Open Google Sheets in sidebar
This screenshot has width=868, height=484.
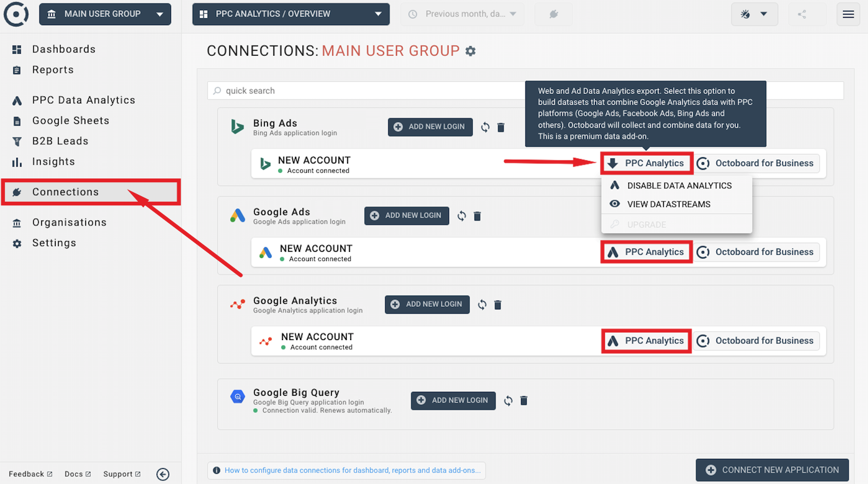point(70,121)
